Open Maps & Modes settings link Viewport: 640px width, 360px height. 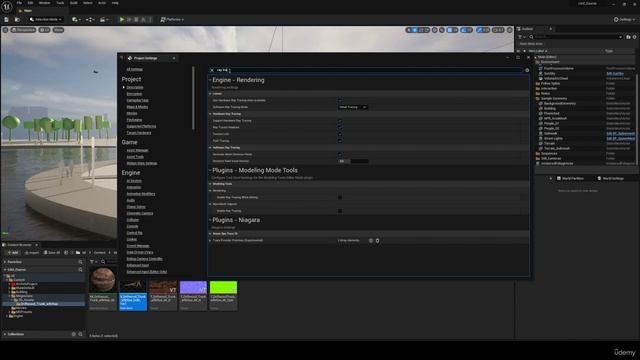point(137,107)
